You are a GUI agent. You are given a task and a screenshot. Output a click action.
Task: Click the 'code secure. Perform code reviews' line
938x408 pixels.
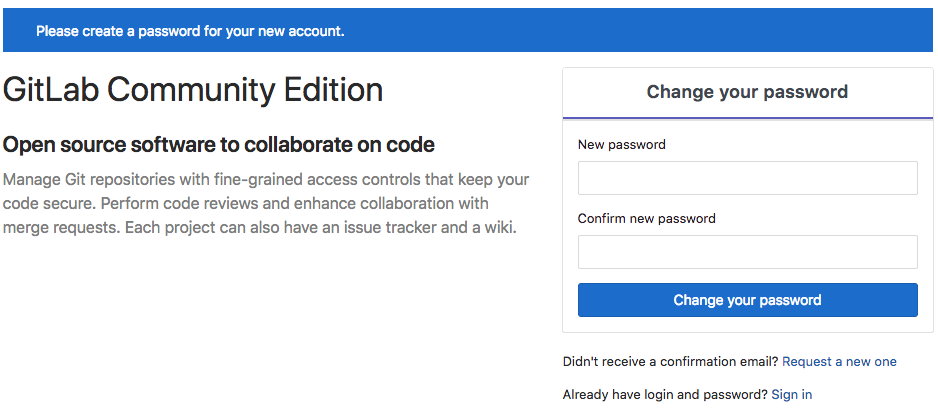click(x=246, y=203)
